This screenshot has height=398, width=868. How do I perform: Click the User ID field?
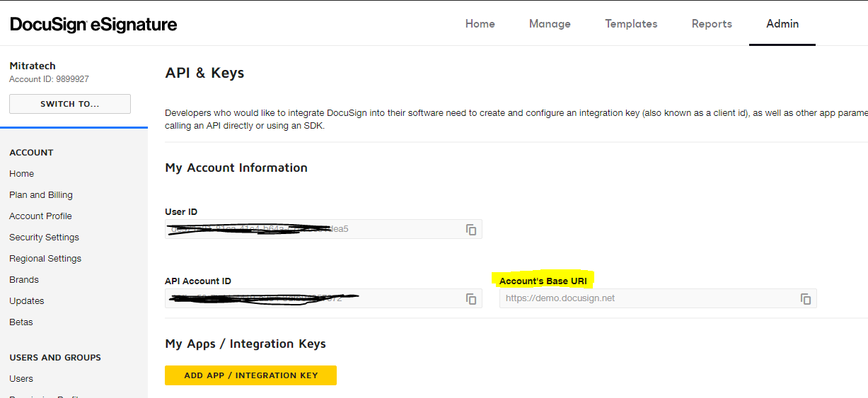click(x=323, y=229)
